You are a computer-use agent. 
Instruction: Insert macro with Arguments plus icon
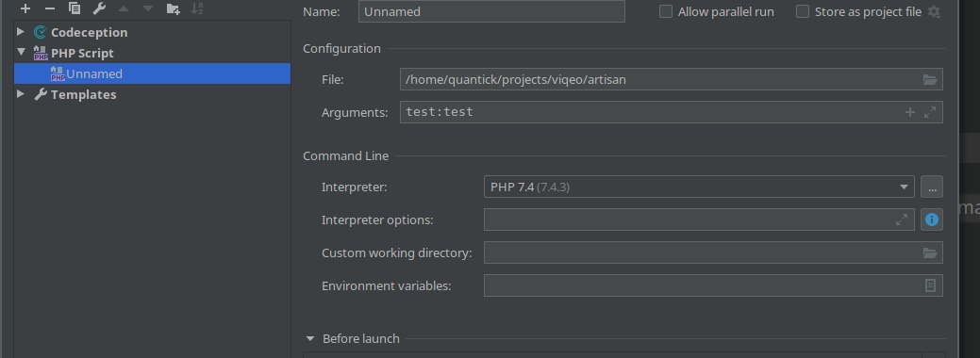[x=910, y=112]
